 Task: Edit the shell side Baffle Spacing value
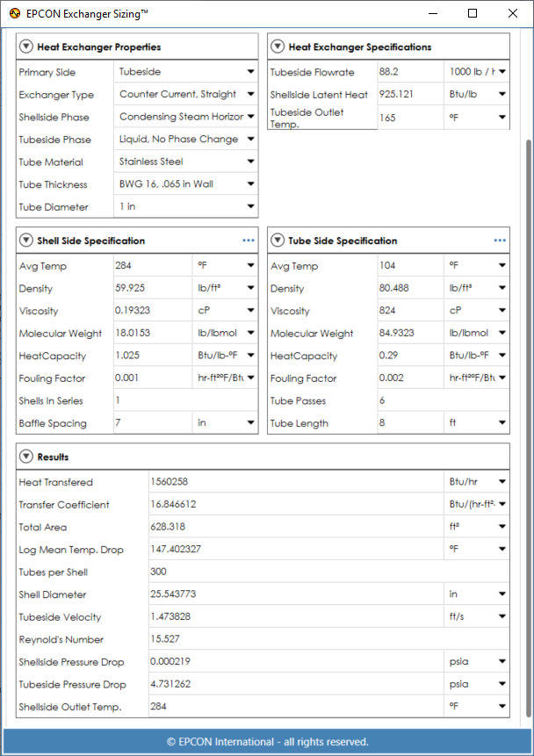tap(152, 423)
